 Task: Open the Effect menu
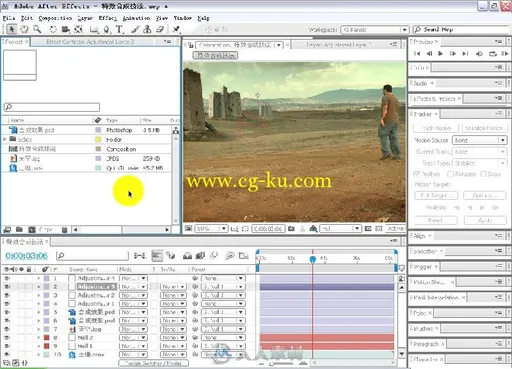coord(108,18)
